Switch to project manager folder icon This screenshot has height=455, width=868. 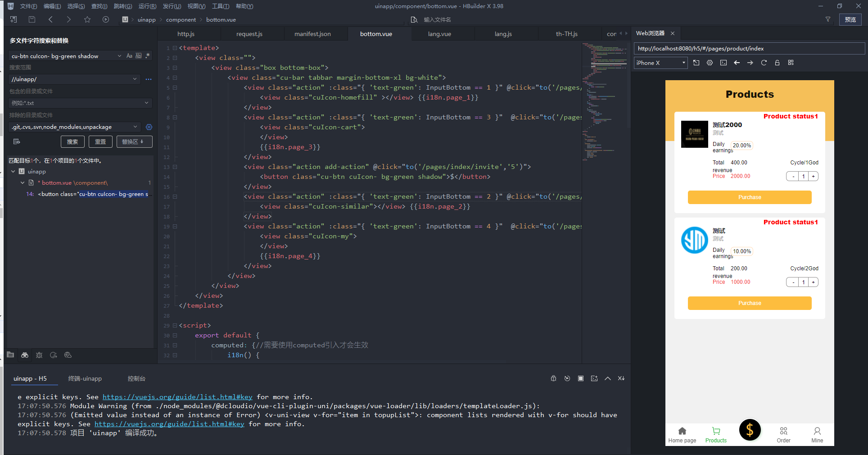(x=10, y=355)
